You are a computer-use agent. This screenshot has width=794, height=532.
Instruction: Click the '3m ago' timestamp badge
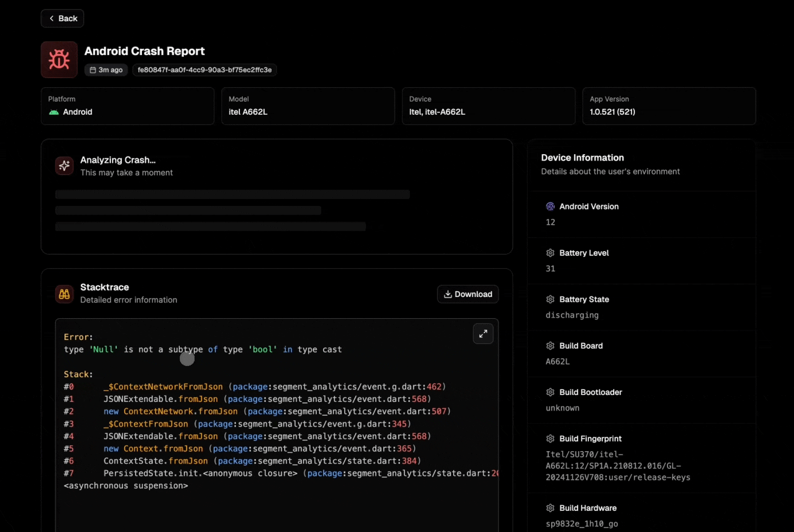click(106, 70)
